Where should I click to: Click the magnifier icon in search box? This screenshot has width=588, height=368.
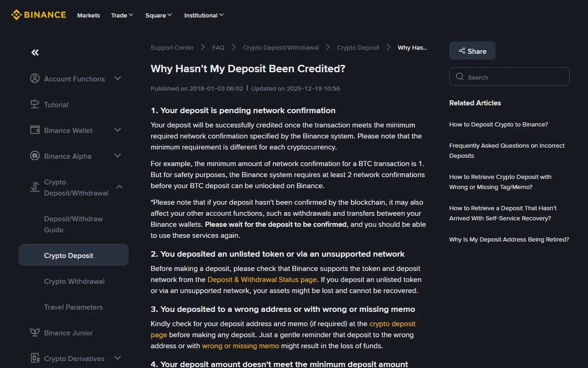460,77
